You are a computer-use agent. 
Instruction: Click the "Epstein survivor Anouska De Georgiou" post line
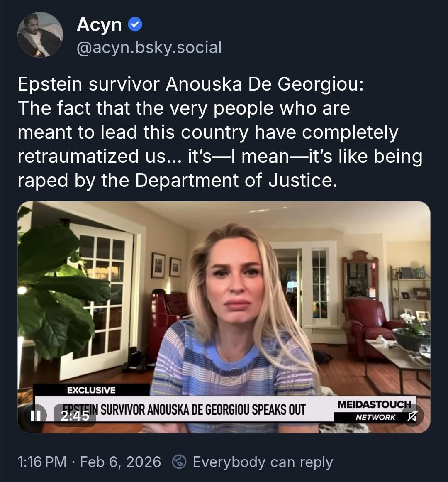191,84
